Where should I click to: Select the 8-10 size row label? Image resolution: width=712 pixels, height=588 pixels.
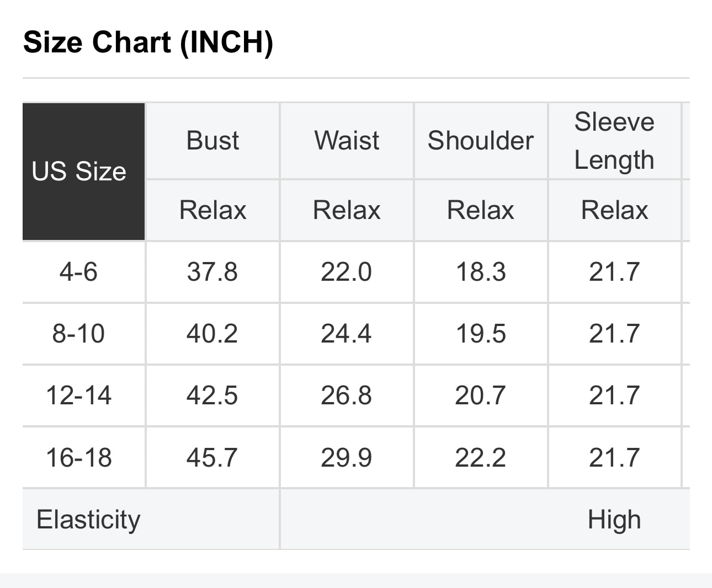point(78,334)
